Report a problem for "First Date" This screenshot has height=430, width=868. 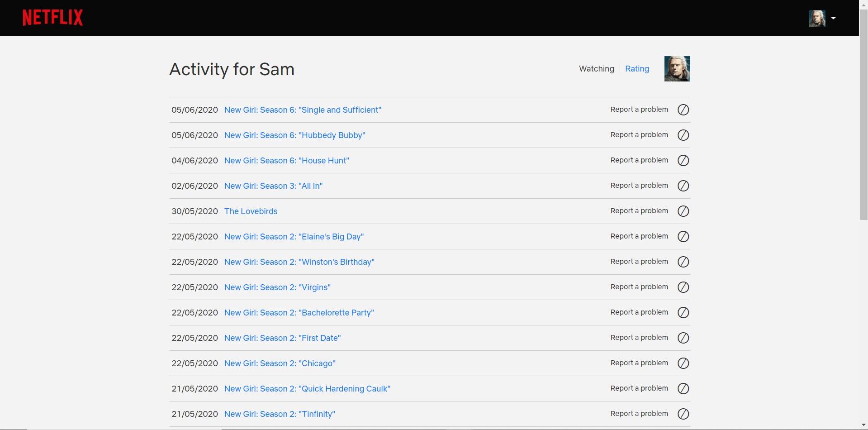point(639,338)
